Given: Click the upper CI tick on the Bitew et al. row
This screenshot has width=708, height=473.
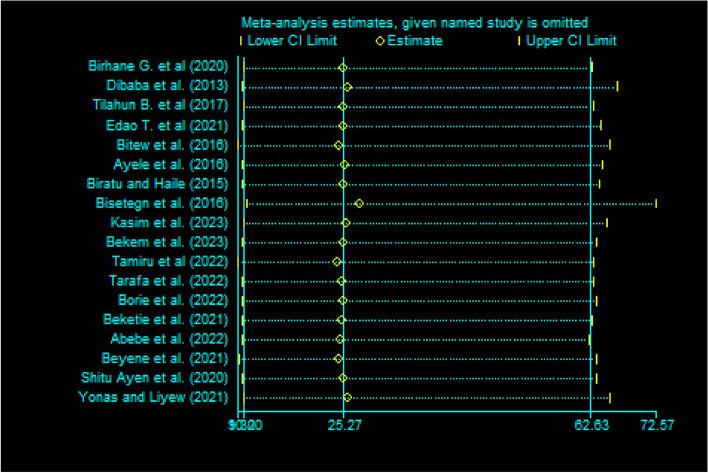Looking at the screenshot, I should pos(610,145).
